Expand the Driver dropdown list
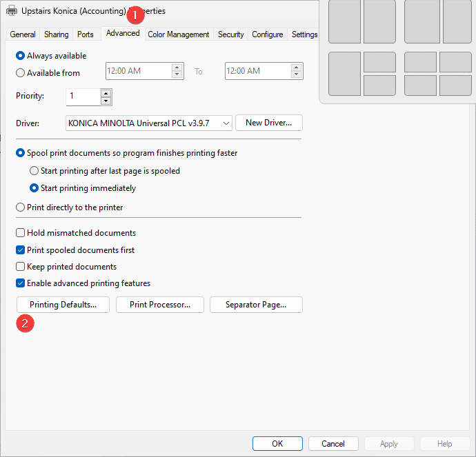The width and height of the screenshot is (476, 457). coord(226,123)
